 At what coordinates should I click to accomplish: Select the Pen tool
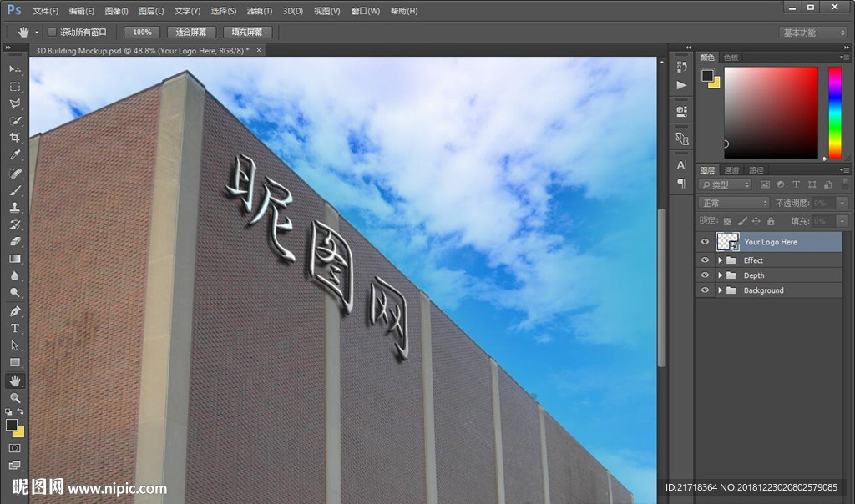pyautogui.click(x=15, y=311)
